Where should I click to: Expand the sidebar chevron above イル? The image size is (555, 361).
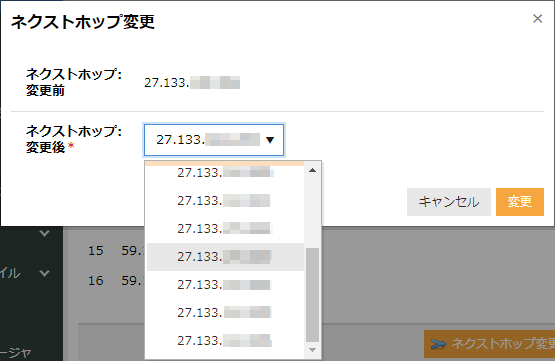pos(45,233)
